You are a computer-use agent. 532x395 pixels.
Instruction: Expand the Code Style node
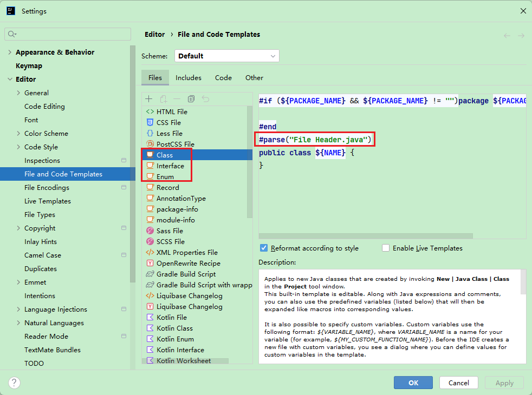[18, 147]
